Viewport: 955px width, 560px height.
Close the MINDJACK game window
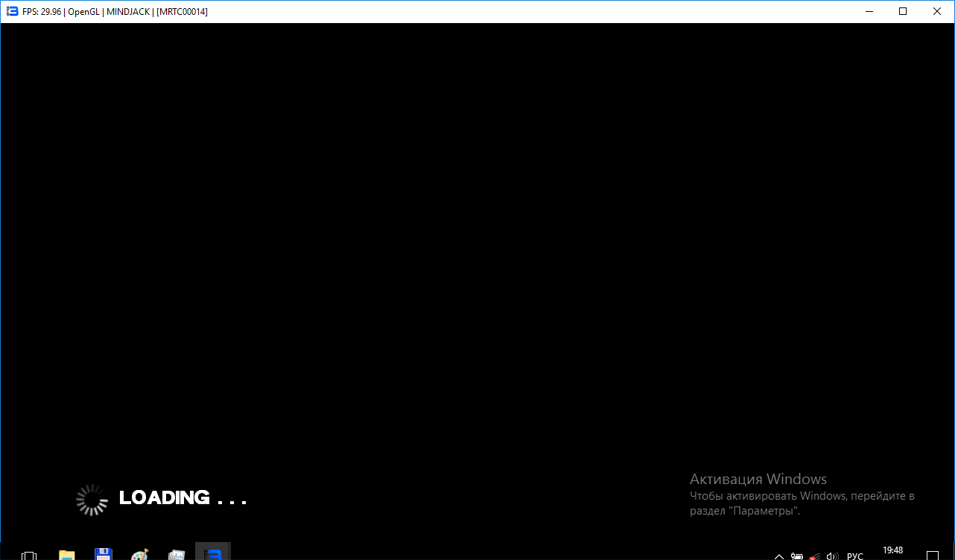937,11
